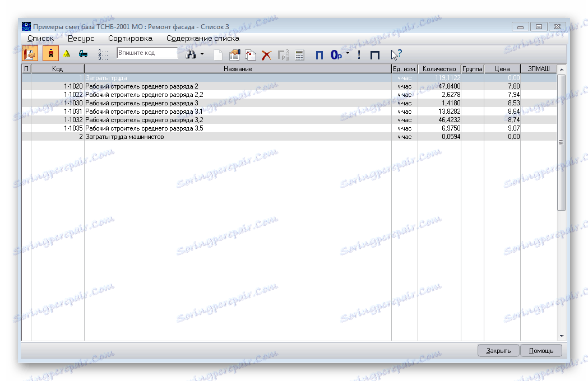Click quantity value 47,8400
The height and width of the screenshot is (381, 588).
[449, 86]
